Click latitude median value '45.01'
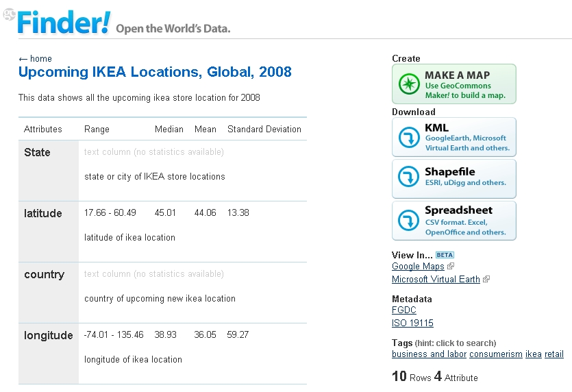 coord(165,212)
